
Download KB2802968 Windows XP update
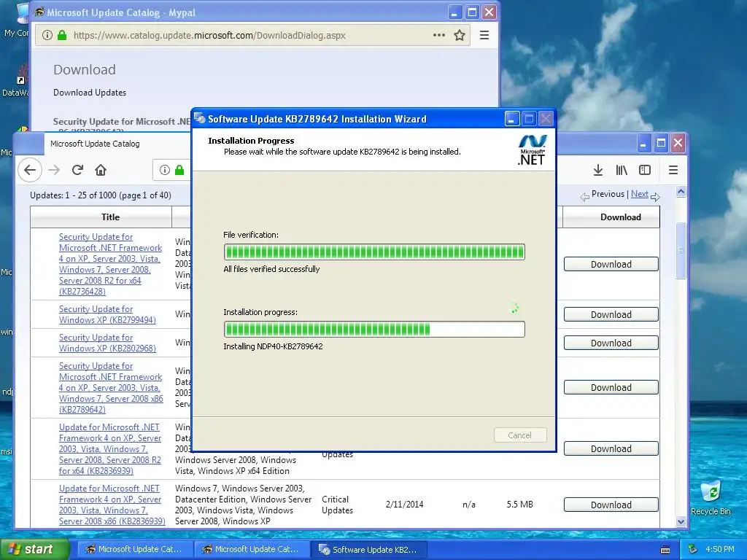point(611,343)
